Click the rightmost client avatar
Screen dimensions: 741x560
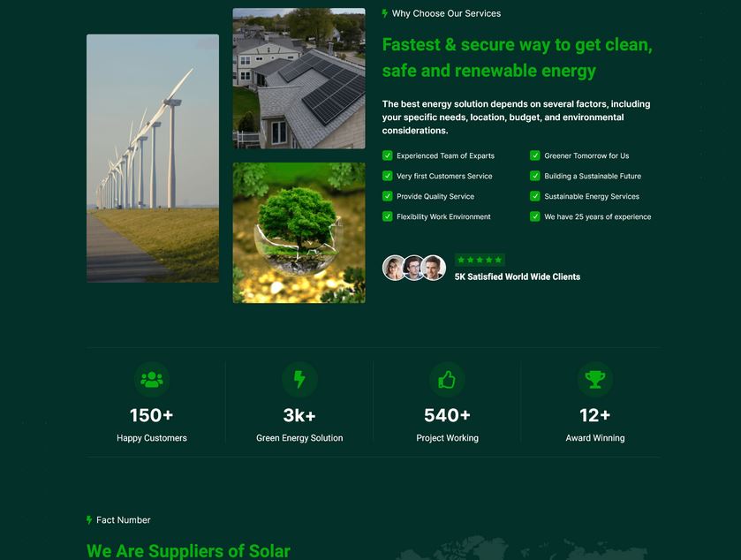(434, 268)
